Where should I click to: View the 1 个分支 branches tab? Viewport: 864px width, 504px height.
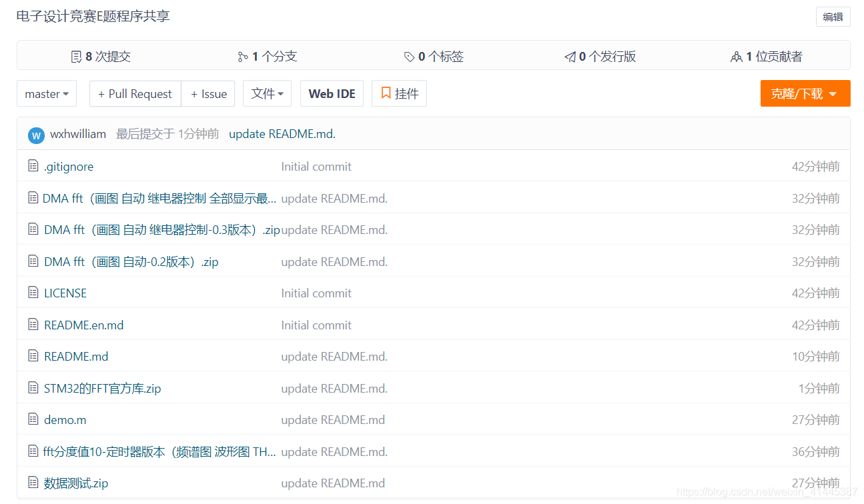click(268, 57)
